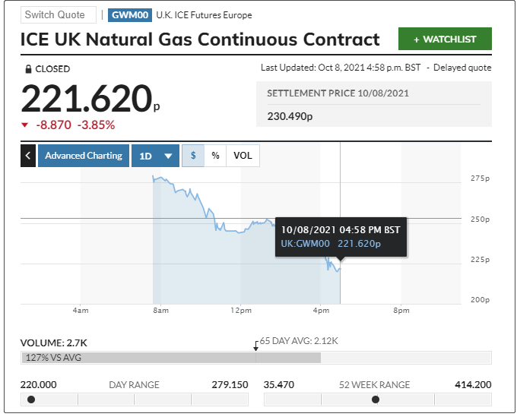Screen dimensions: 517x420
Task: Add the contract to Watchlist
Action: click(x=445, y=39)
